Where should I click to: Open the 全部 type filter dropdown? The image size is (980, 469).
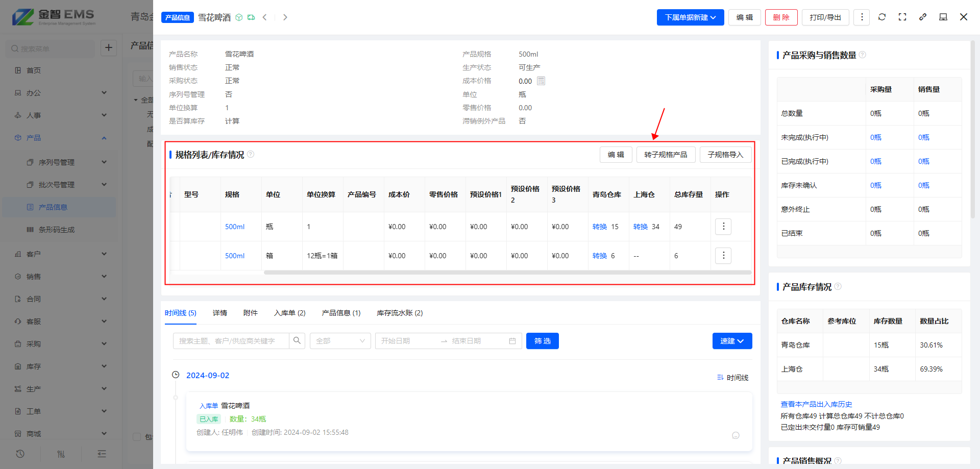tap(340, 341)
